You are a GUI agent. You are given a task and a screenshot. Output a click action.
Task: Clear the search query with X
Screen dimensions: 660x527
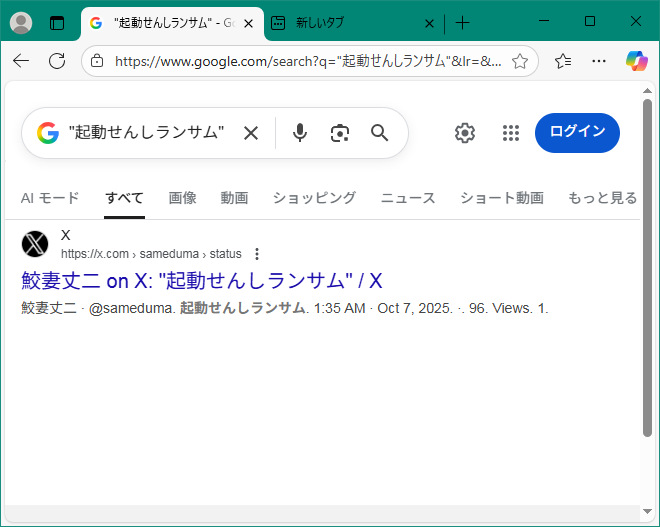(251, 133)
